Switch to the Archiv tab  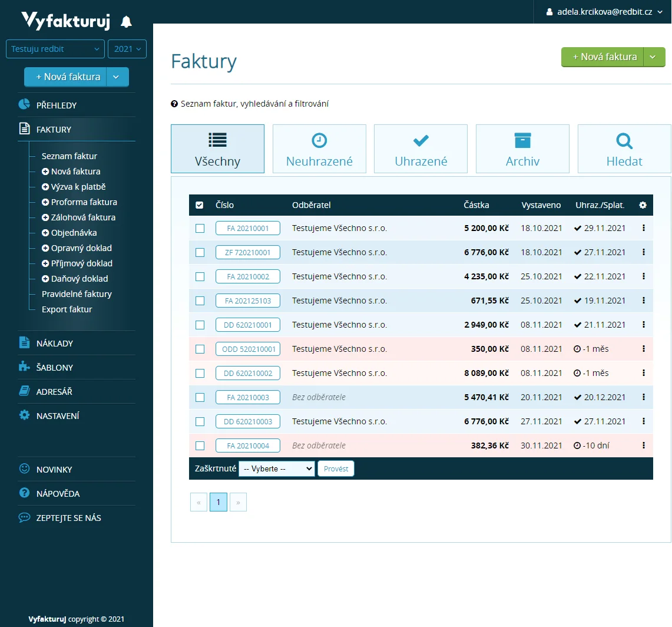click(x=522, y=148)
